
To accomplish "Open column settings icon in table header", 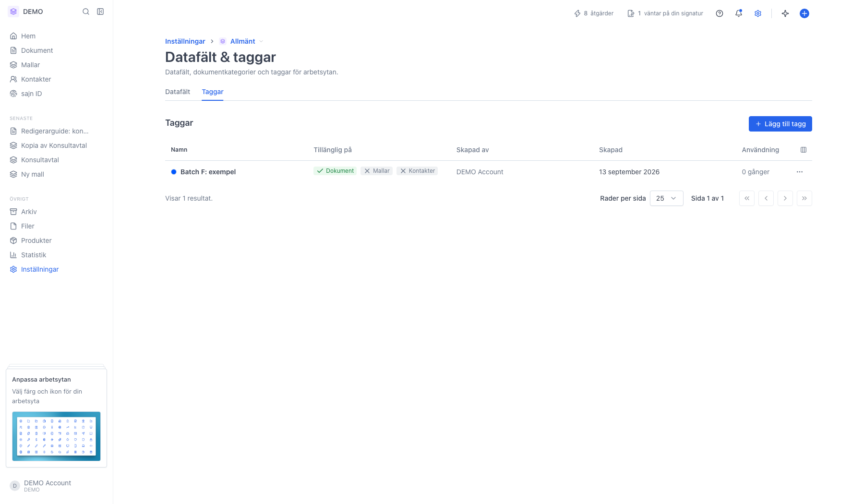I will (804, 150).
